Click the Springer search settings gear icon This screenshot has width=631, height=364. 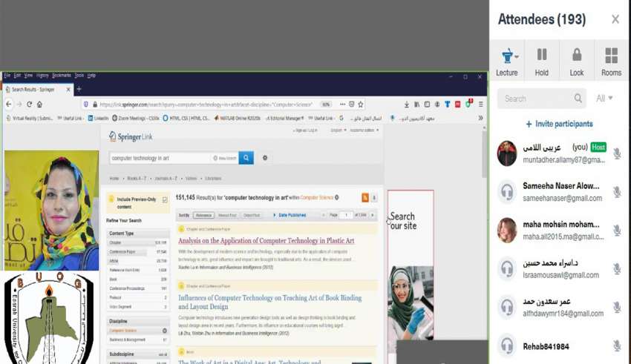(x=265, y=158)
